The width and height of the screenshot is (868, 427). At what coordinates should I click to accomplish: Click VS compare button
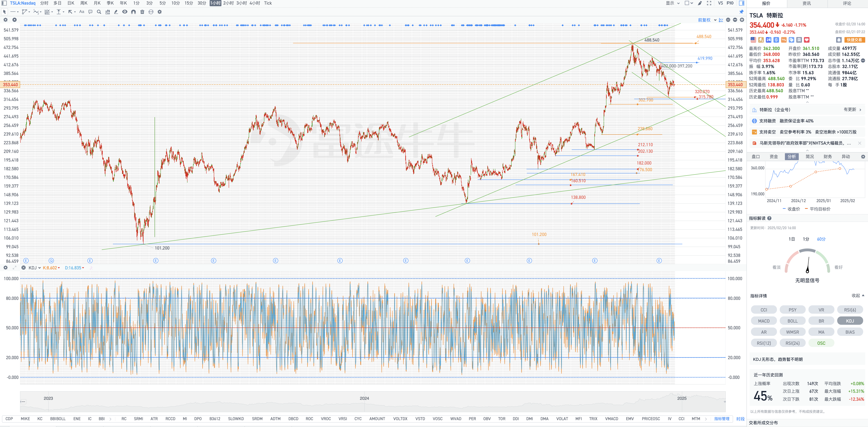(720, 3)
